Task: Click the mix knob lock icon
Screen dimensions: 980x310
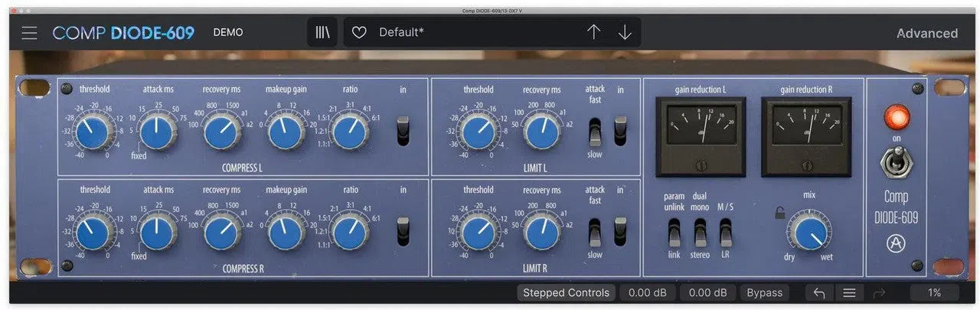Action: pyautogui.click(x=779, y=214)
